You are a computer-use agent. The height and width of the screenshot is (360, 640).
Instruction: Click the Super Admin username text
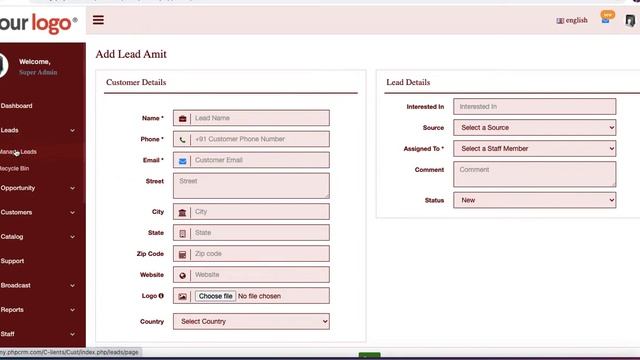(38, 72)
